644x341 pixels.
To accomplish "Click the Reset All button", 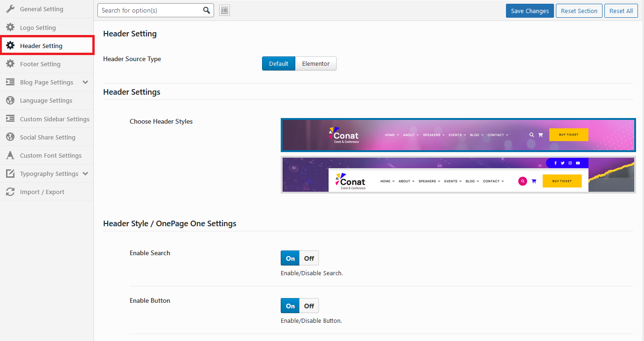I will point(621,10).
